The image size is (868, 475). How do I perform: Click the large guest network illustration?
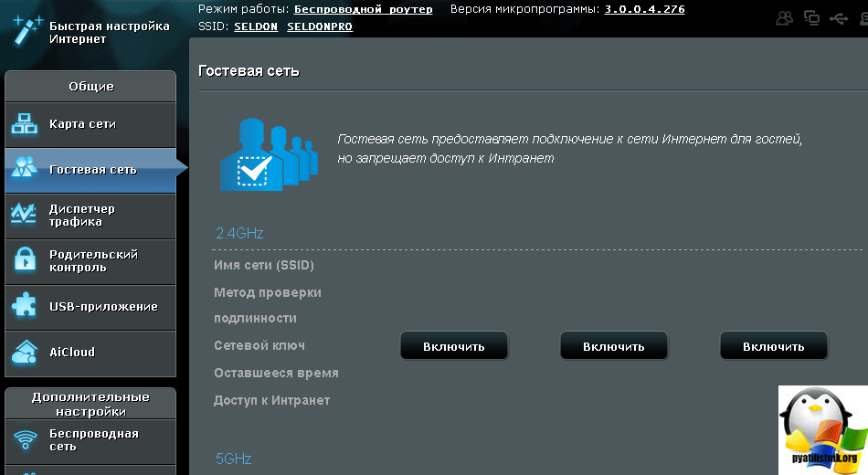[269, 154]
